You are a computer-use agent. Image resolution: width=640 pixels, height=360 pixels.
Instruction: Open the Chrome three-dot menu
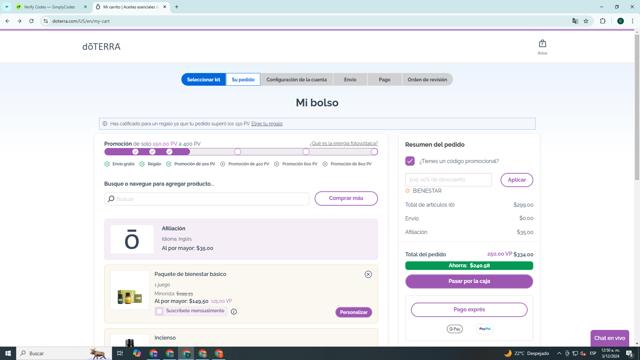pos(632,21)
